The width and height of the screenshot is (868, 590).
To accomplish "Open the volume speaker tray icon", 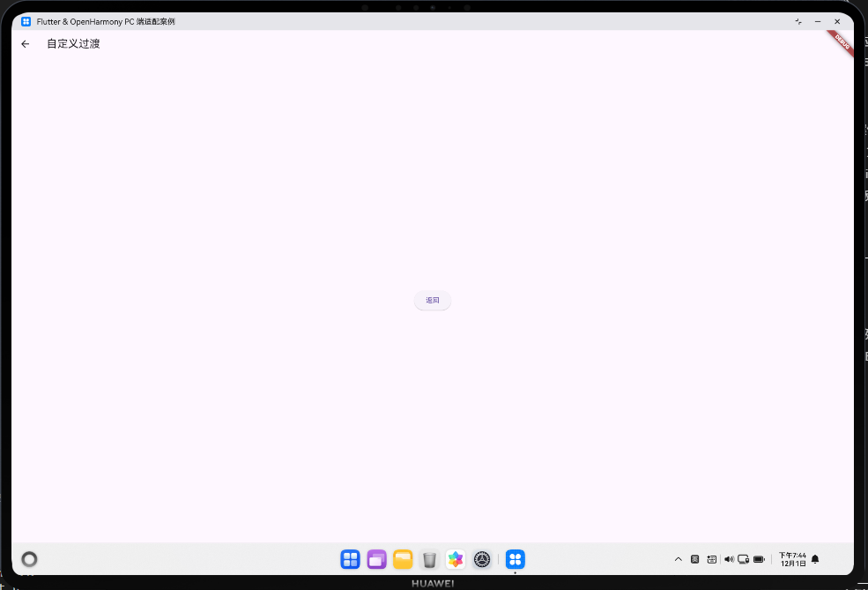I will pos(729,559).
